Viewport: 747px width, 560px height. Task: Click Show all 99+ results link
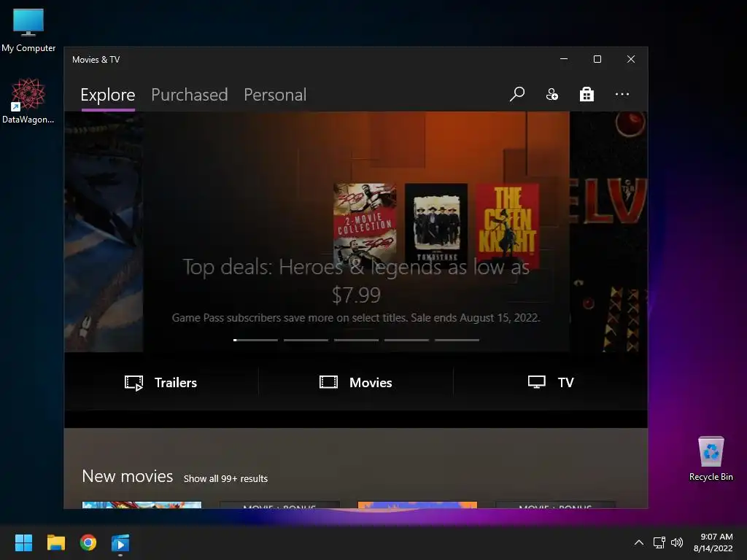pyautogui.click(x=225, y=478)
